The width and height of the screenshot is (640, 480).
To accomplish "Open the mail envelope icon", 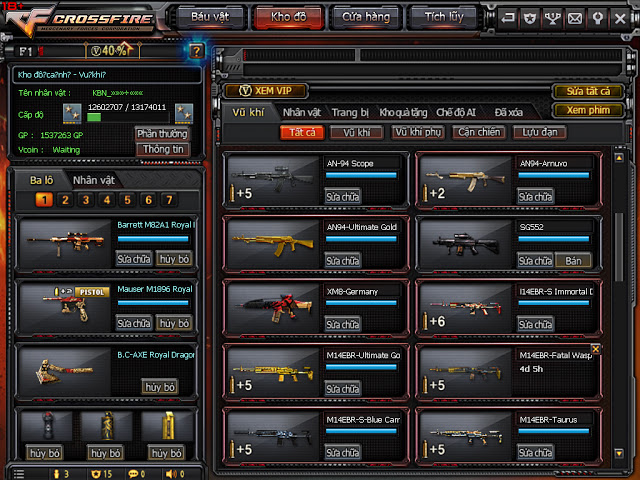I will [575, 18].
